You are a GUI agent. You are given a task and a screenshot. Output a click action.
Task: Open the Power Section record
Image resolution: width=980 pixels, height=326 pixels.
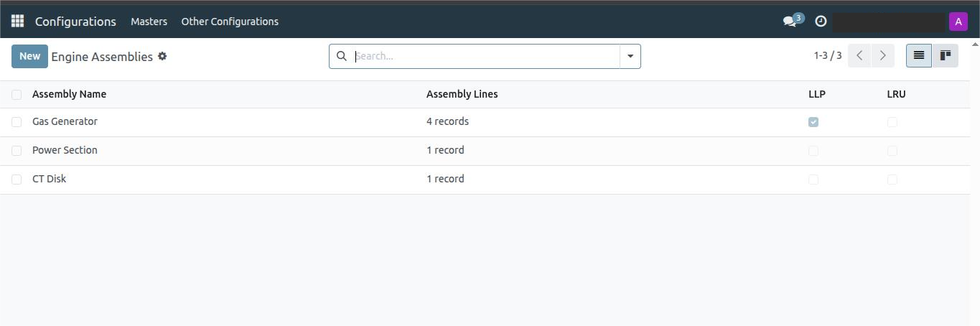click(x=65, y=150)
